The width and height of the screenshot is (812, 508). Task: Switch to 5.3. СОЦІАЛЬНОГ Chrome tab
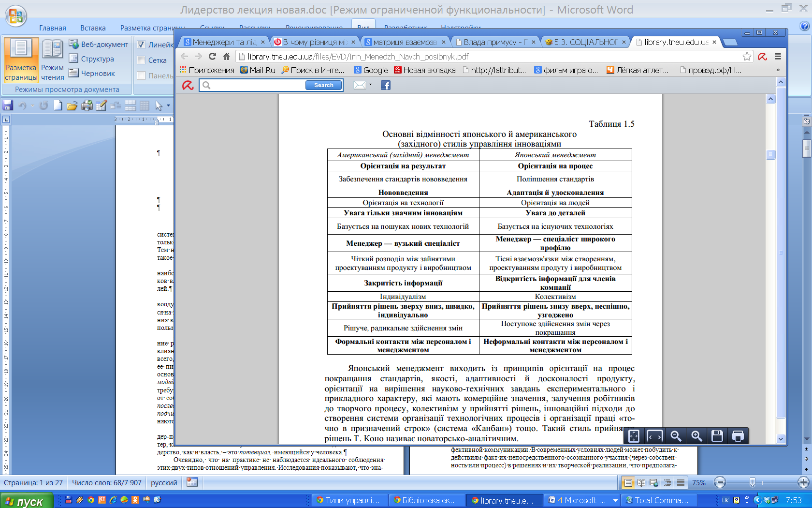pos(586,42)
